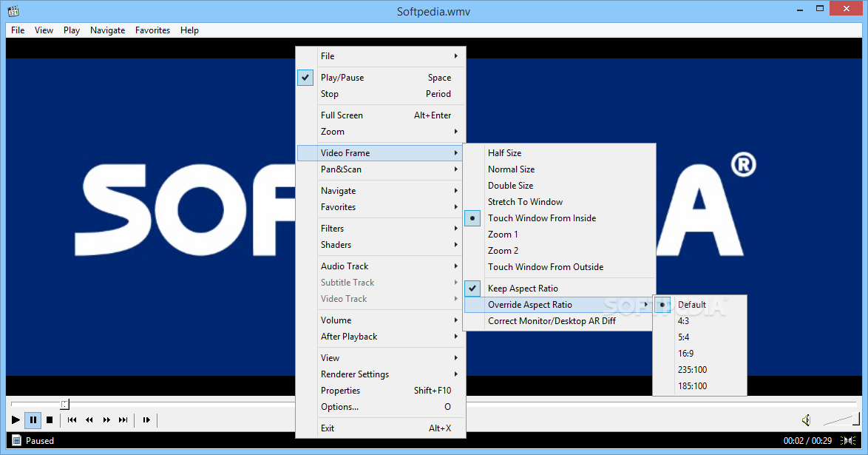868x455 pixels.
Task: Select Touch Window From Inside radio option
Action: point(559,218)
